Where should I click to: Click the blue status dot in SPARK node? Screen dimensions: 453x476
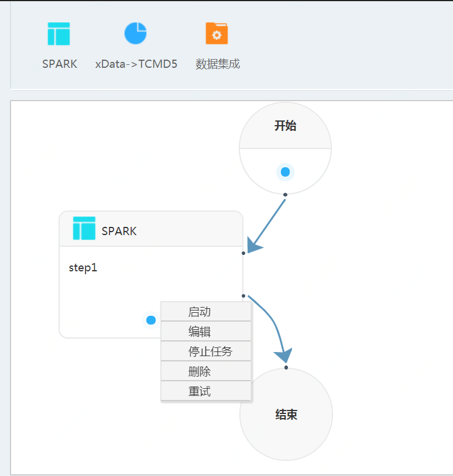(x=150, y=320)
